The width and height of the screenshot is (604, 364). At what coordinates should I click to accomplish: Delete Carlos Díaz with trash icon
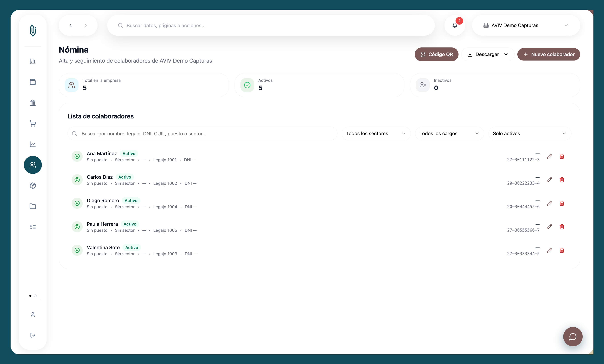coord(562,180)
